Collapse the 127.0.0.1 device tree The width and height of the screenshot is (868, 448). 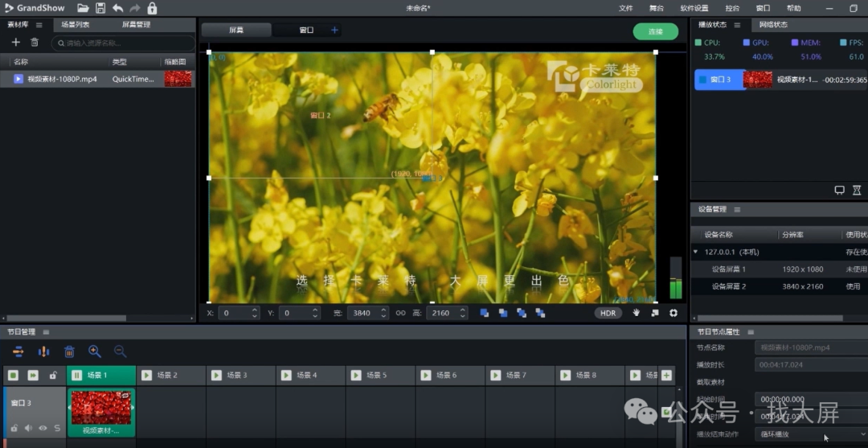696,252
